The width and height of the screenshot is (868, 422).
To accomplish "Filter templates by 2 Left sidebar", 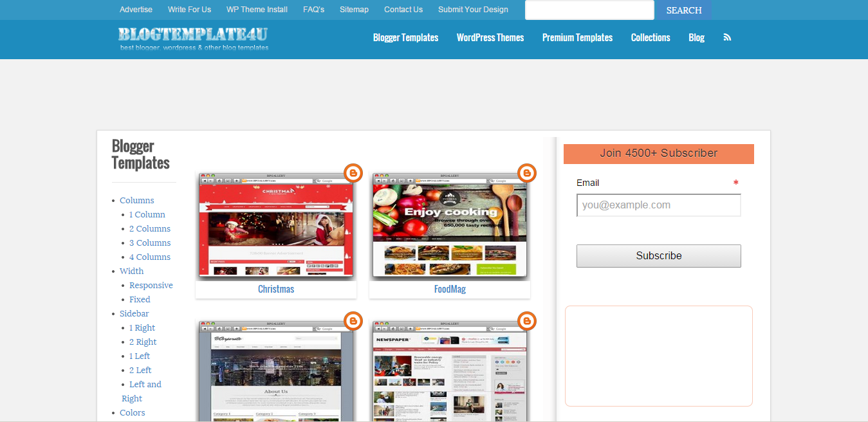I will 140,370.
